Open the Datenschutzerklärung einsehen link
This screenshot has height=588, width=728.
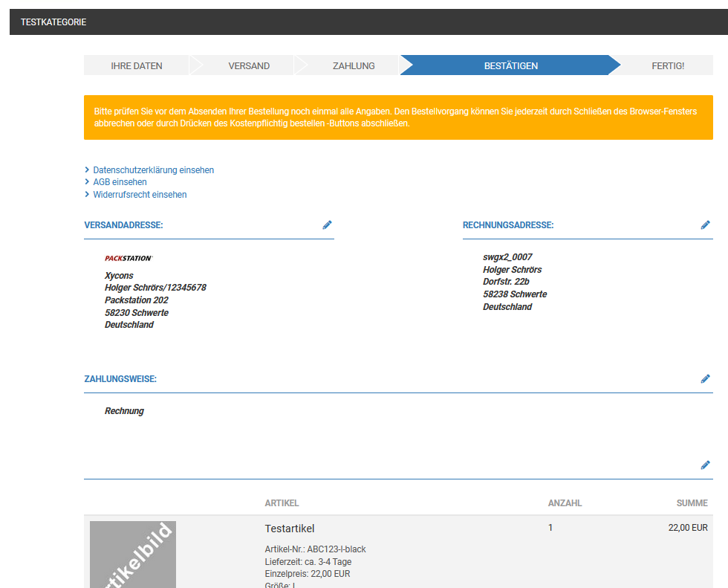click(x=153, y=170)
